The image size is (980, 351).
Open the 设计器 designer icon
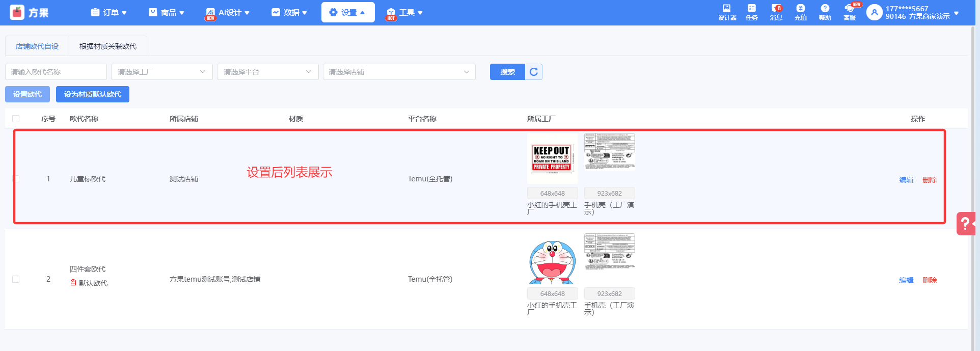727,12
